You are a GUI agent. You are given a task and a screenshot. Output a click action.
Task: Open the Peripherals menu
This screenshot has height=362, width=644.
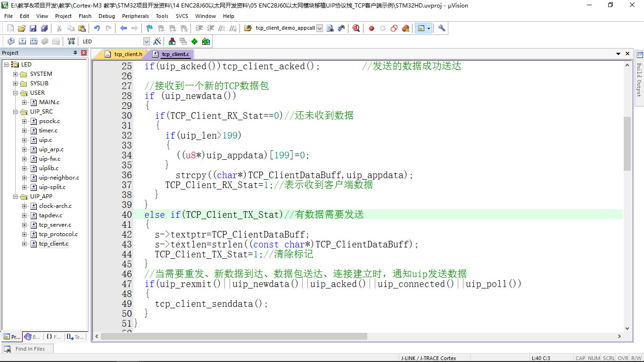(x=135, y=16)
